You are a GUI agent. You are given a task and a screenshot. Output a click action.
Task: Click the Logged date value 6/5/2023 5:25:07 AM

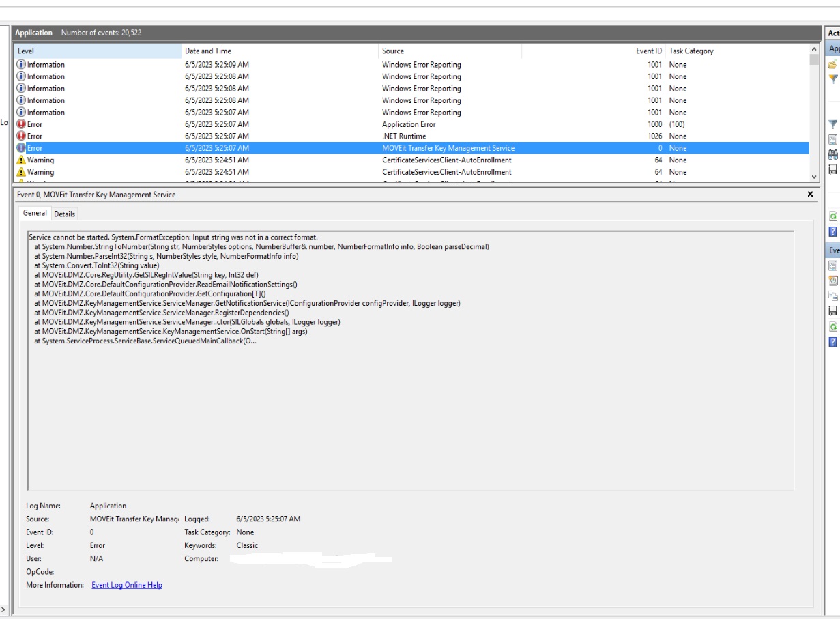(x=268, y=519)
